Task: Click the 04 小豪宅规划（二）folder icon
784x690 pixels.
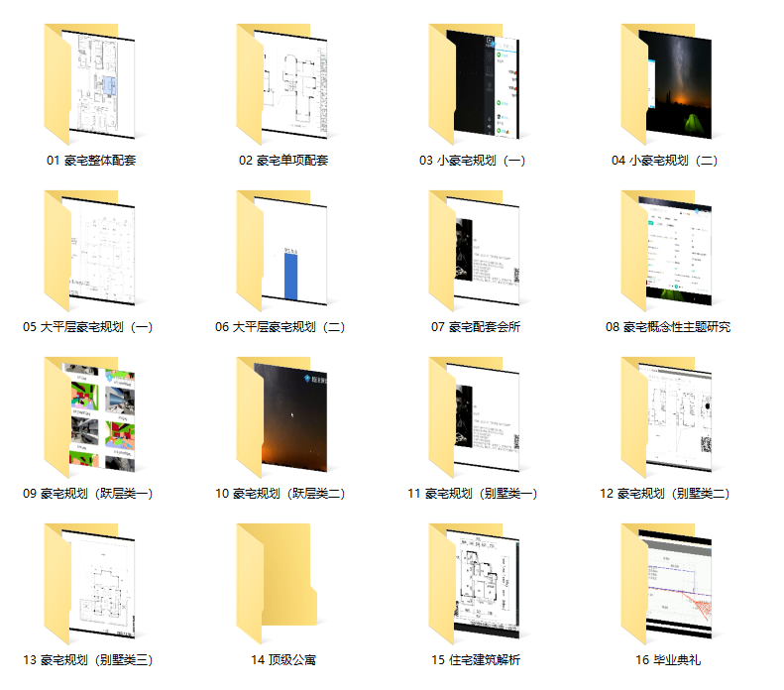Action: point(666,84)
